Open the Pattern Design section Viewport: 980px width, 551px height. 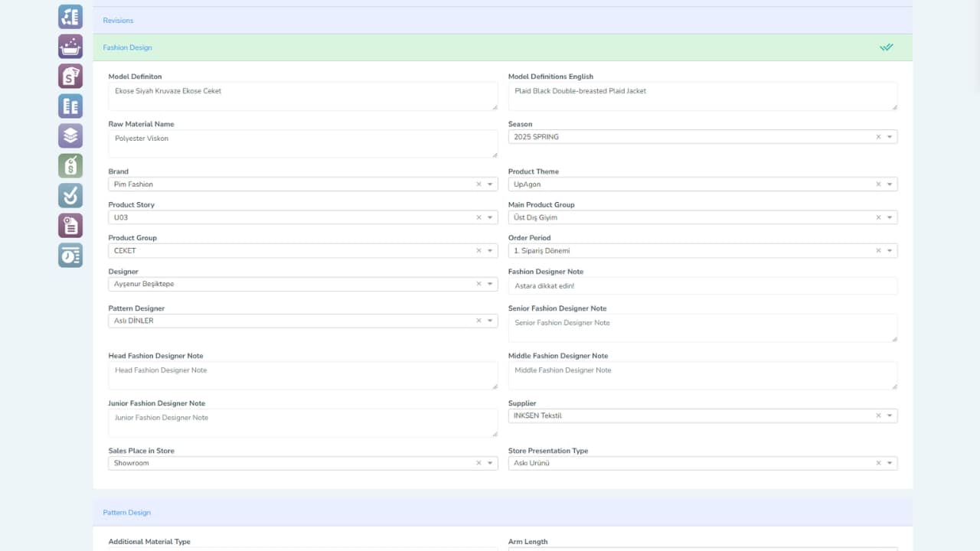[x=126, y=513]
